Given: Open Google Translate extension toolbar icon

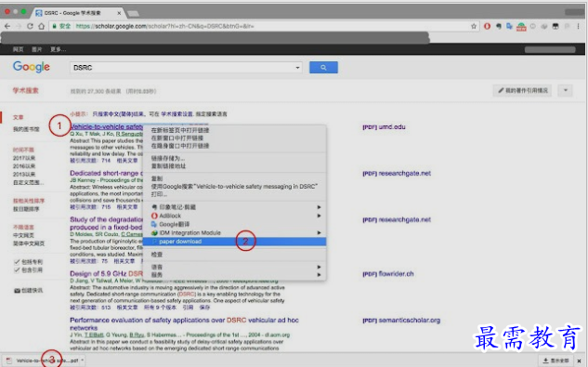Looking at the screenshot, I should [x=509, y=26].
